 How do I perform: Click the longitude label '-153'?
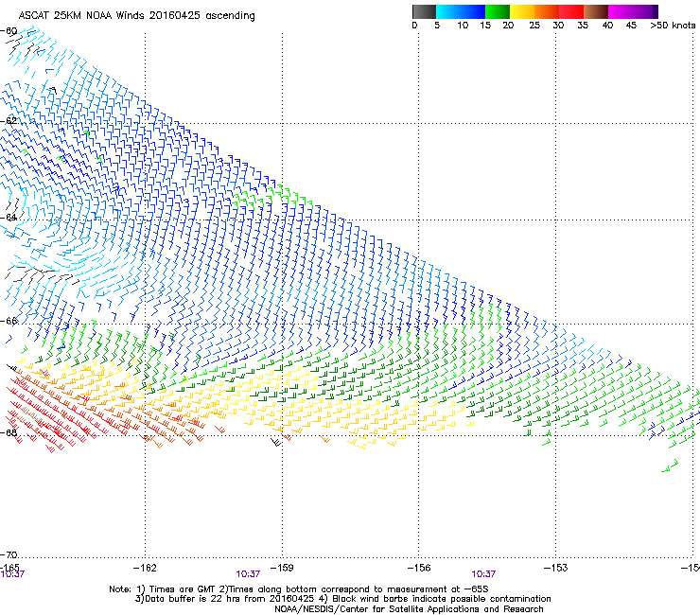tap(555, 568)
